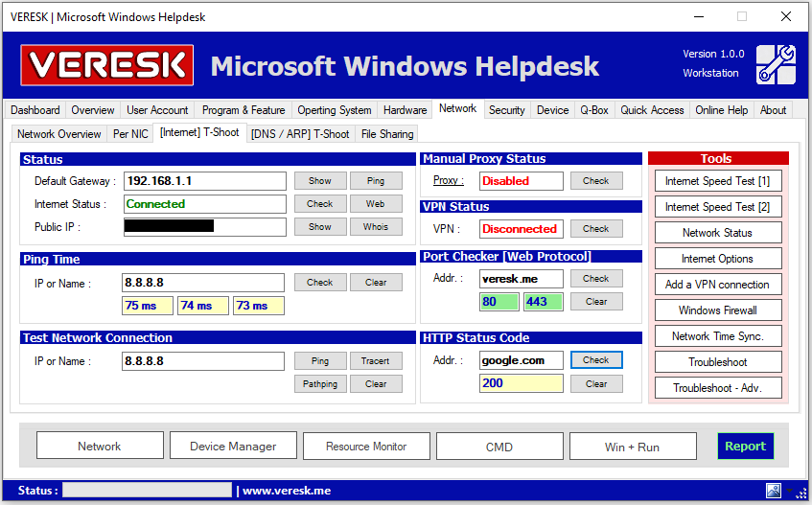The width and height of the screenshot is (812, 505).
Task: Open the Per NIC subtab
Action: (x=129, y=134)
